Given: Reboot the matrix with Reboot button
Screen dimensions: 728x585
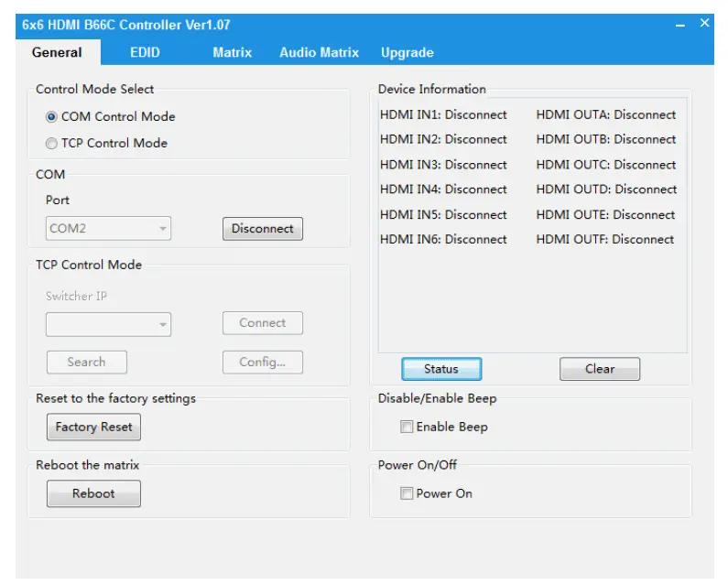Looking at the screenshot, I should click(x=93, y=493).
